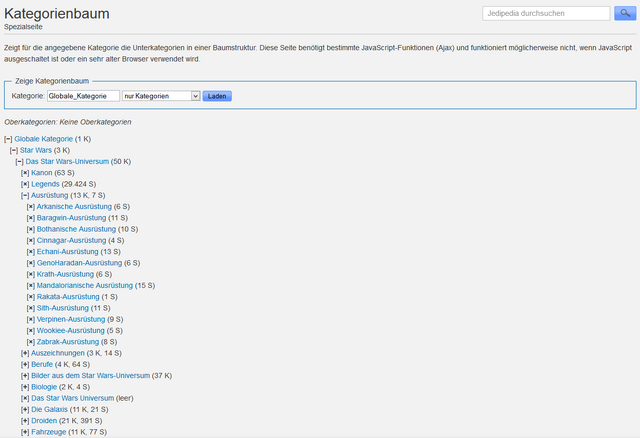The width and height of the screenshot is (640, 438).
Task: Open the Ausrüstung category link
Action: coord(50,196)
